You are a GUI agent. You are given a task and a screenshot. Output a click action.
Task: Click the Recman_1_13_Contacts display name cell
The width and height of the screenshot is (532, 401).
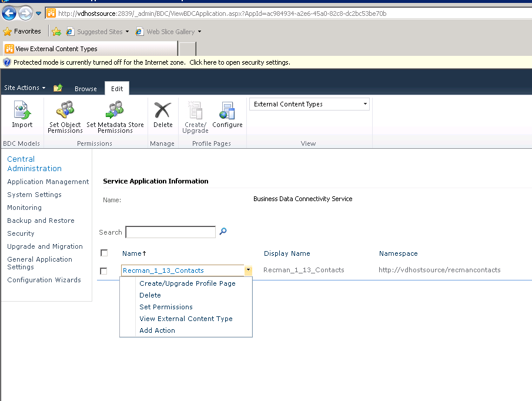[x=304, y=270]
